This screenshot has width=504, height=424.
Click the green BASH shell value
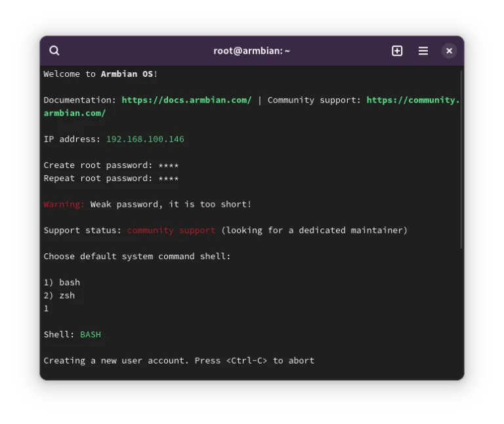pyautogui.click(x=91, y=335)
